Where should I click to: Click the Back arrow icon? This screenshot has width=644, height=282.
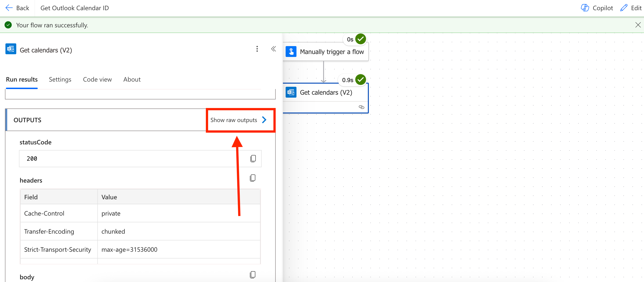click(9, 8)
